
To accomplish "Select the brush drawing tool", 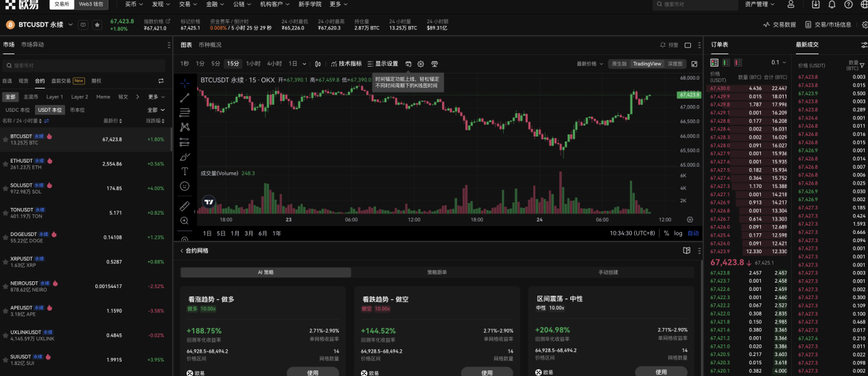I will point(185,156).
